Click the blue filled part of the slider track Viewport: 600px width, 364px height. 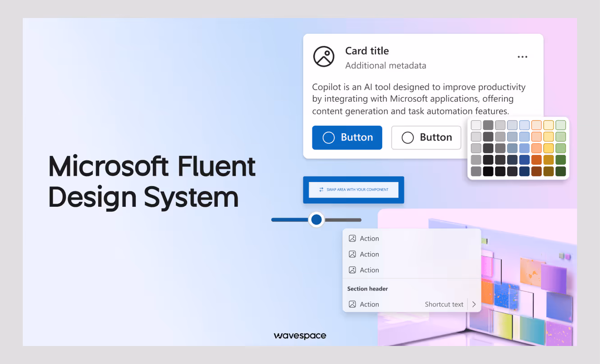(290, 220)
